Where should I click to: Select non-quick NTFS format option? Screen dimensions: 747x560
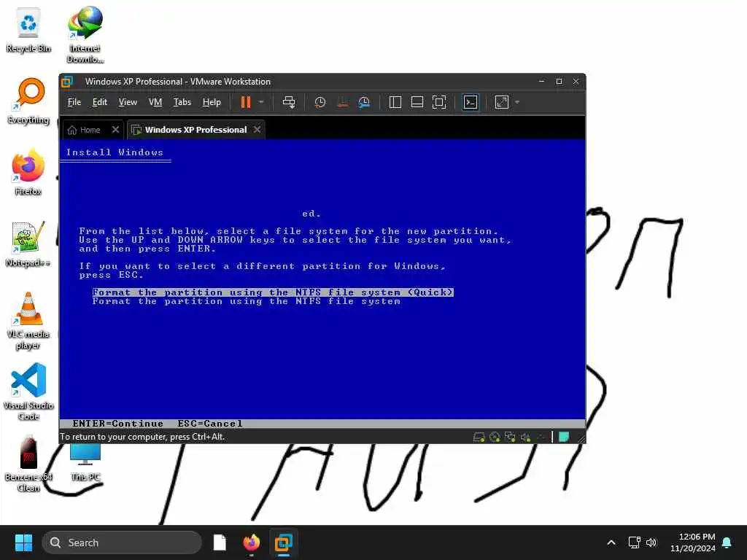pos(247,301)
